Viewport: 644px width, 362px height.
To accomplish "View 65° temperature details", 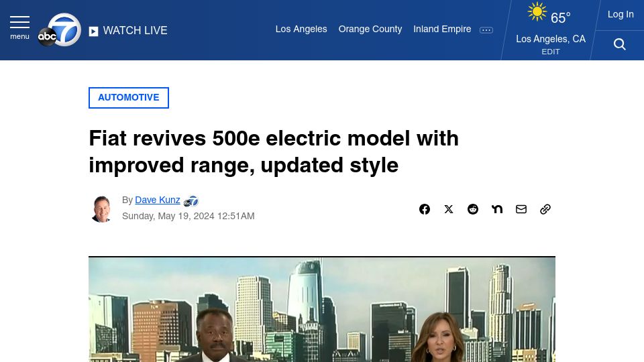I will [560, 17].
